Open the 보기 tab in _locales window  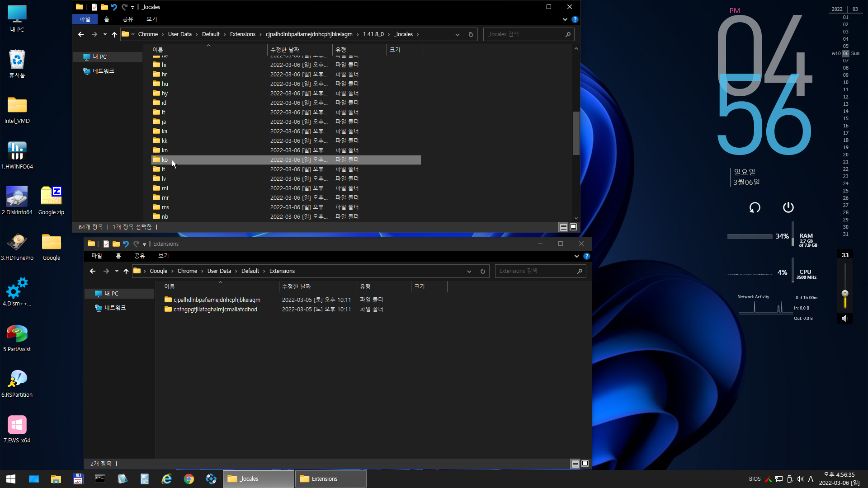tap(152, 19)
